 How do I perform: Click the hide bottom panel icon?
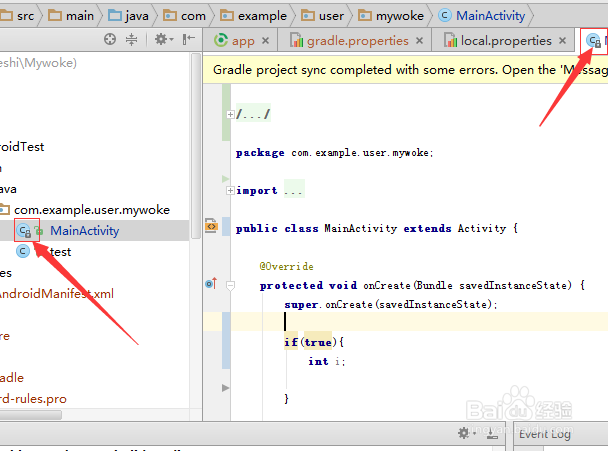click(492, 433)
